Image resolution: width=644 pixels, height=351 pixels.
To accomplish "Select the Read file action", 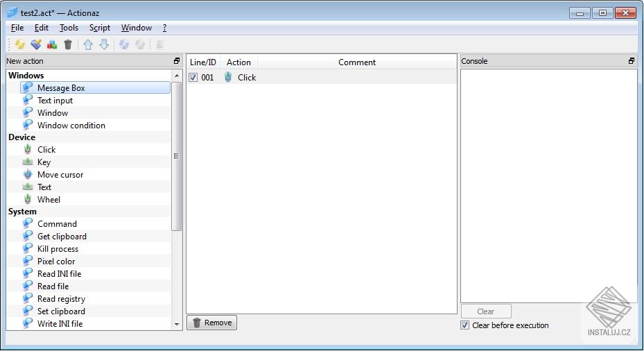I will coord(53,286).
